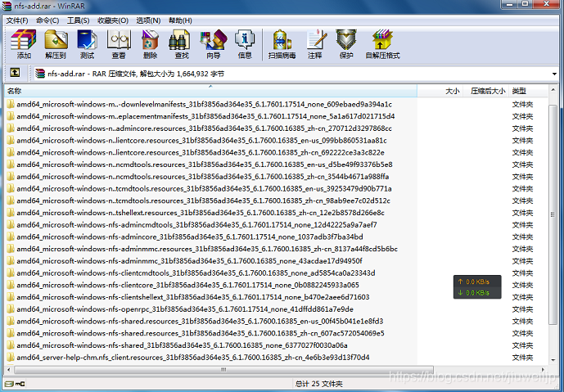Click the horizontal scrollbar thumb
This screenshot has width=564, height=392.
click(x=223, y=370)
